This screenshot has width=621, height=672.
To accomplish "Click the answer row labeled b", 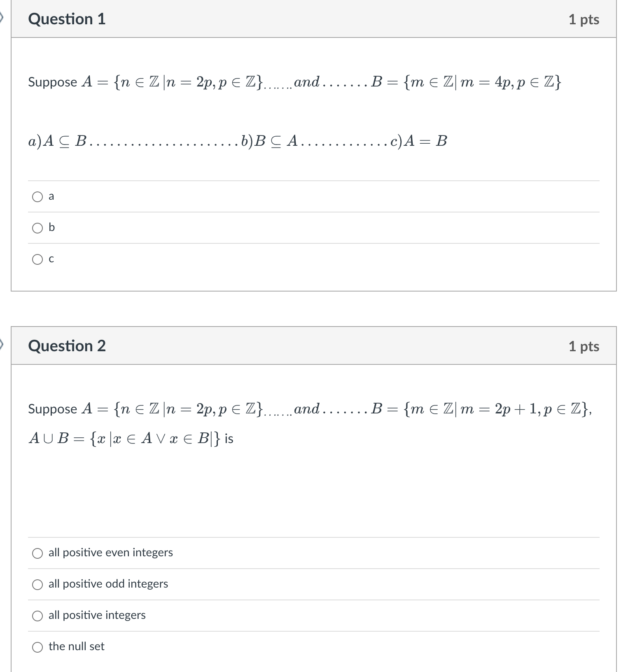I will tap(51, 228).
